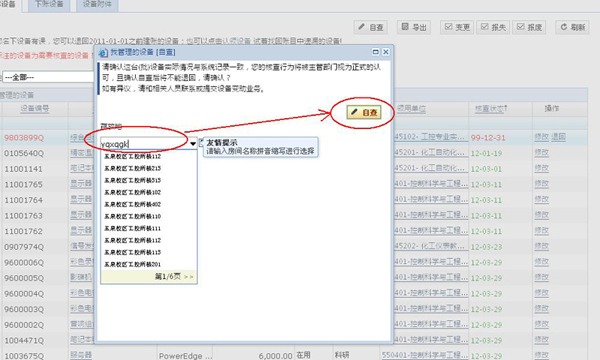Click the 导出 export toolbar button

pyautogui.click(x=414, y=27)
